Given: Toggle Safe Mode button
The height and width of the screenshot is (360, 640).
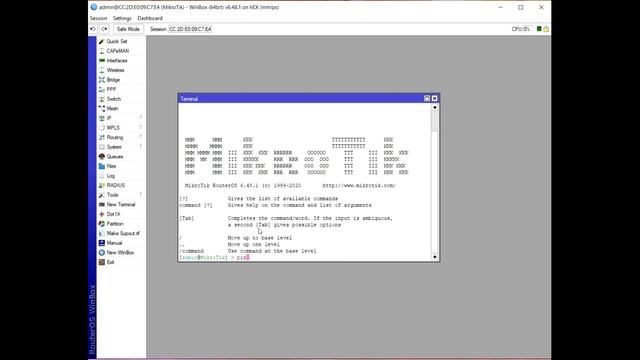Looking at the screenshot, I should tap(128, 29).
